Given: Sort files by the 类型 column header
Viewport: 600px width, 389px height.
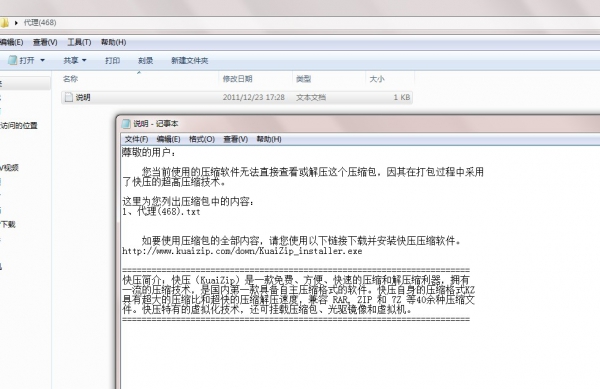Looking at the screenshot, I should [x=303, y=79].
